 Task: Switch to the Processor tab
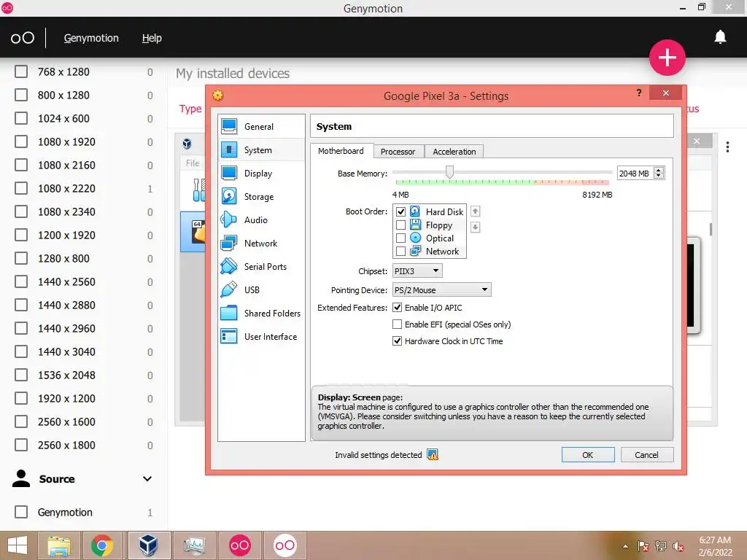398,152
